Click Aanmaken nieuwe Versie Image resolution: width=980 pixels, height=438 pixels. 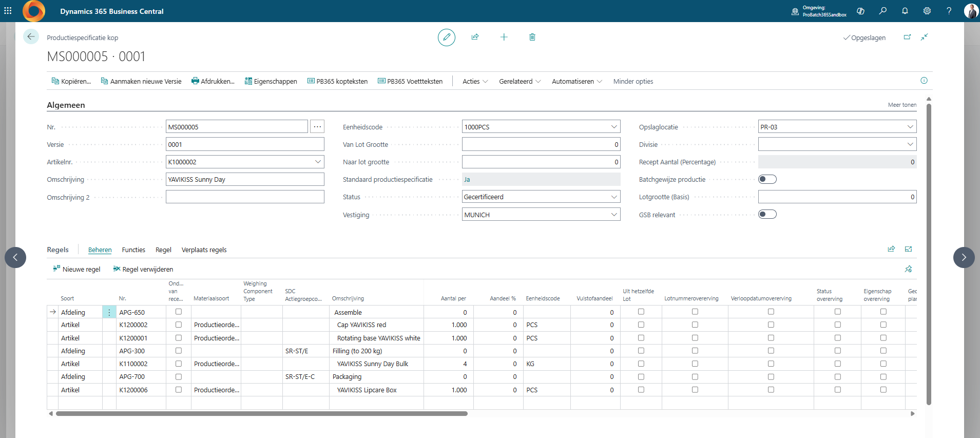pyautogui.click(x=141, y=81)
